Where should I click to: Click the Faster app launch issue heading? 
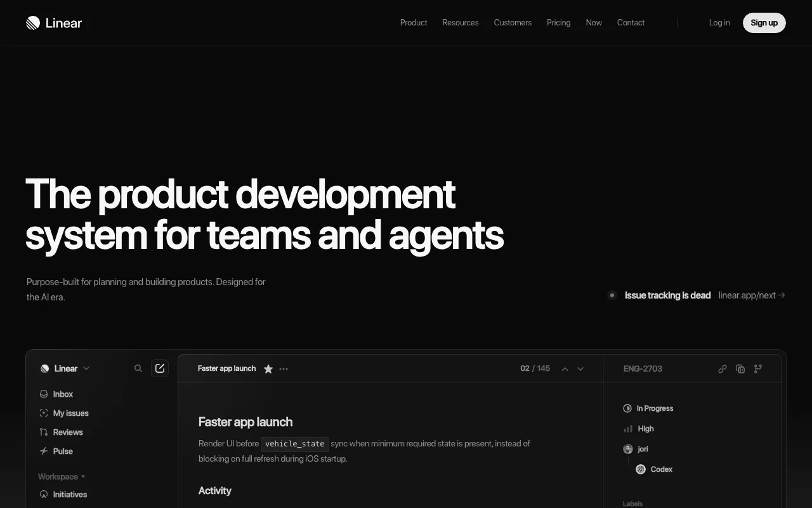246,422
